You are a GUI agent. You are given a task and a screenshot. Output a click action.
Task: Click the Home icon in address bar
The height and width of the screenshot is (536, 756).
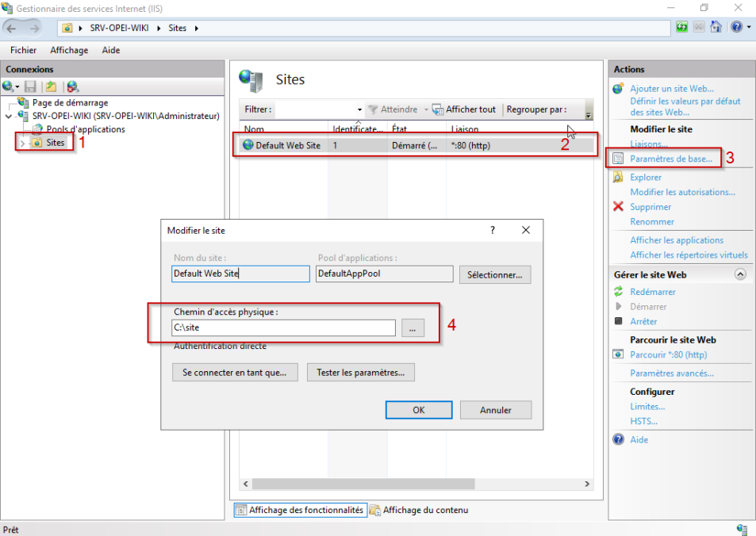pos(716,27)
